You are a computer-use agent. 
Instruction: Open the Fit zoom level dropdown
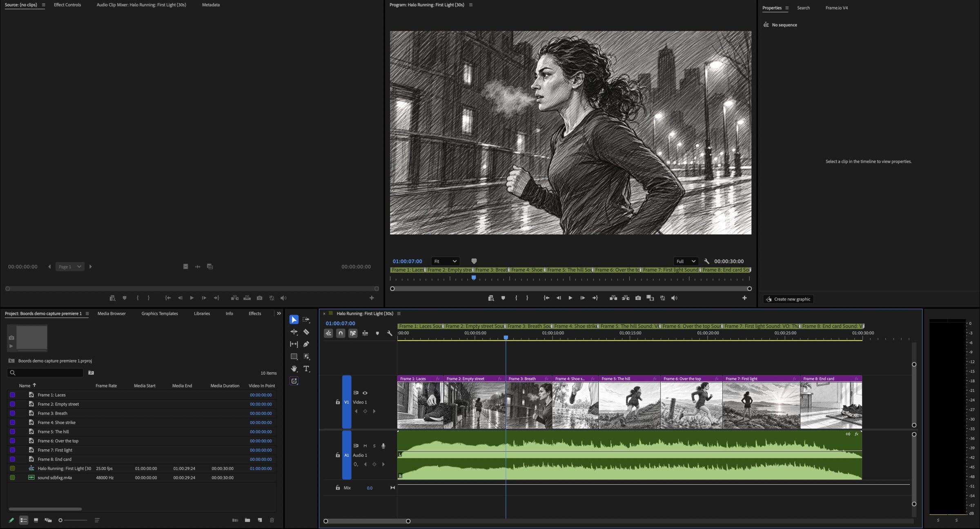coord(445,261)
